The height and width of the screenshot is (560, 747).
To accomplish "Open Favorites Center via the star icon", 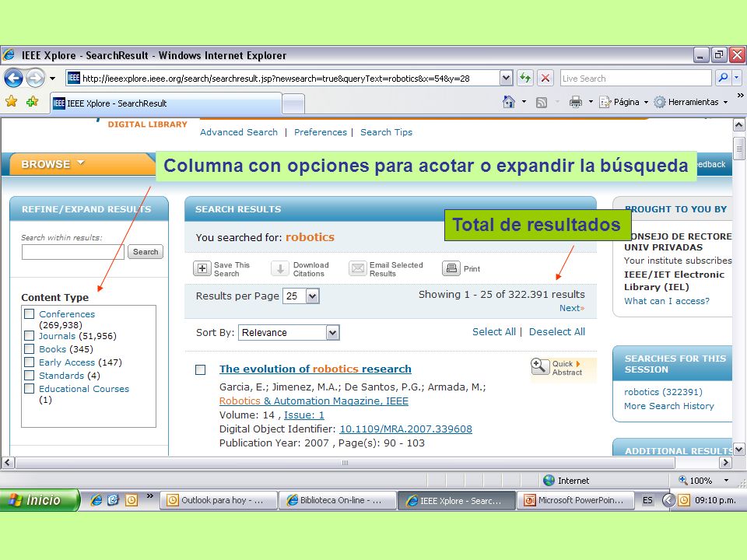I will pos(12,101).
